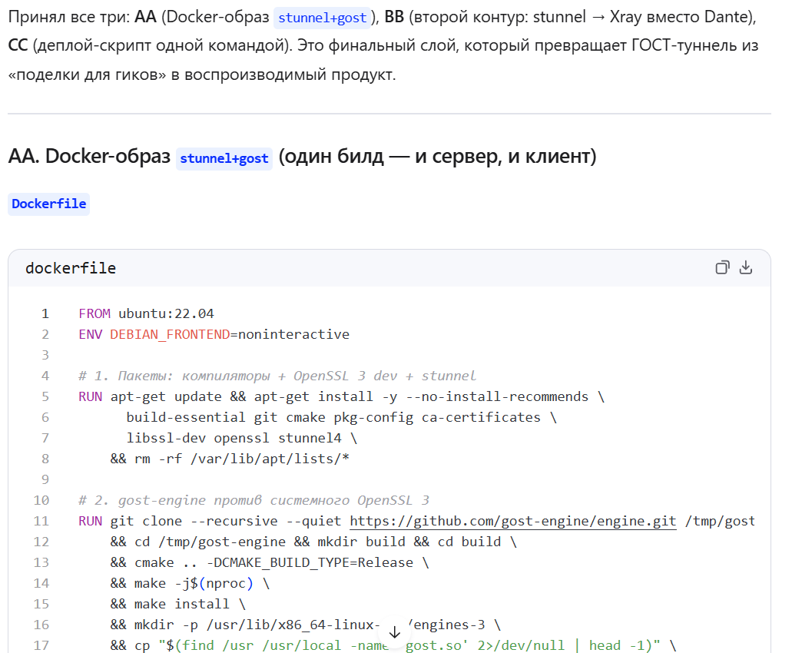
Task: Click the 'make -j$(nproc)' line
Action: tap(190, 583)
